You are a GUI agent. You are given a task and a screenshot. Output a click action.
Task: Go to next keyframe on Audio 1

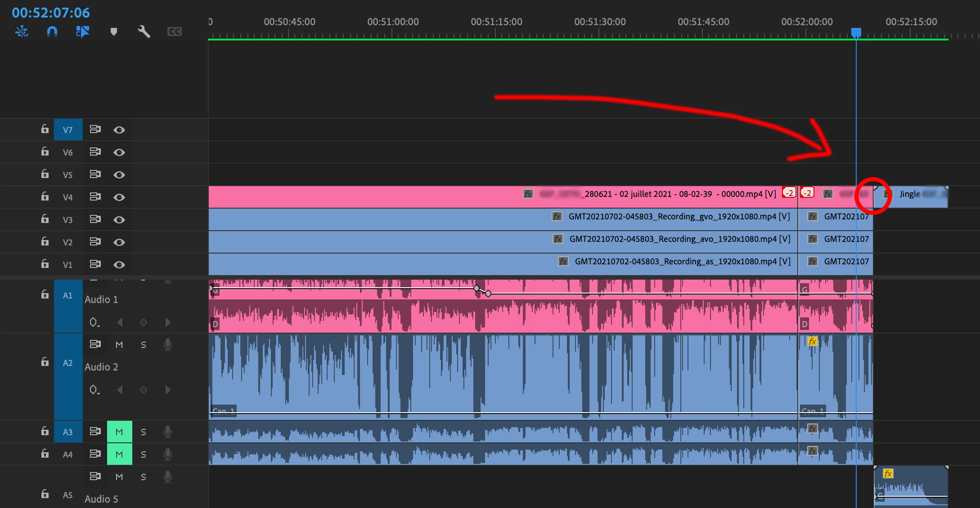(168, 322)
